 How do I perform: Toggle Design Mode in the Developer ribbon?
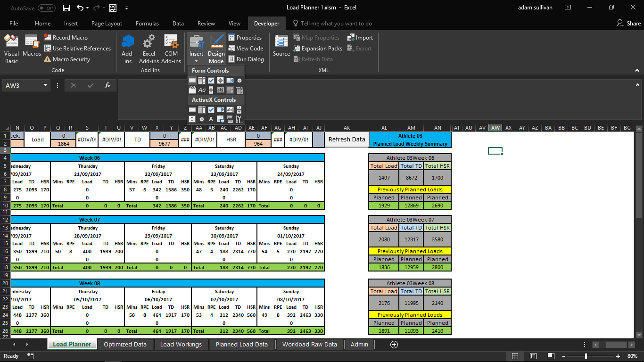point(216,47)
